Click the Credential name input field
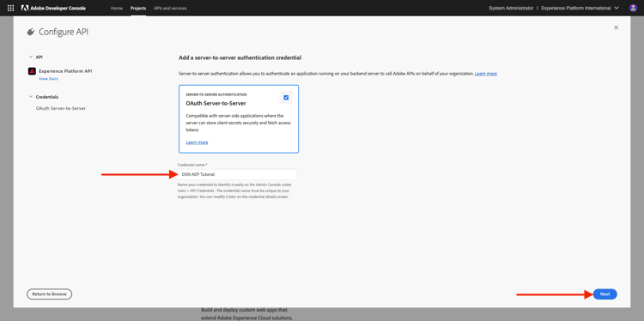Screen dimensions: 644x321 click(237, 174)
